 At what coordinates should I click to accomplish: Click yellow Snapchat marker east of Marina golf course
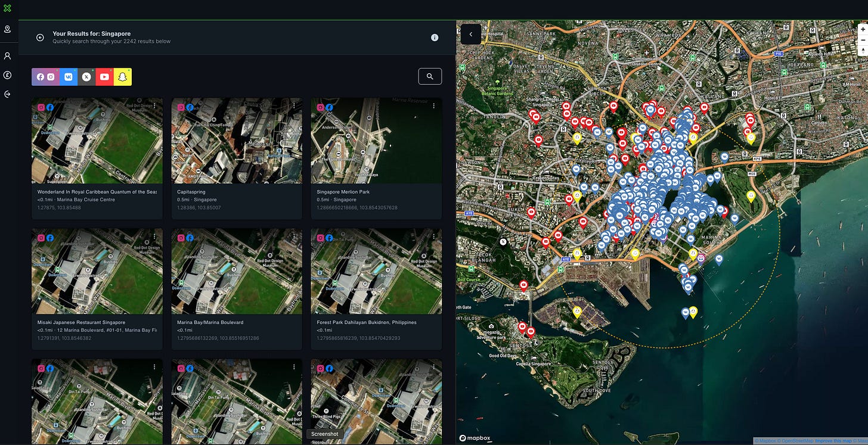(751, 195)
